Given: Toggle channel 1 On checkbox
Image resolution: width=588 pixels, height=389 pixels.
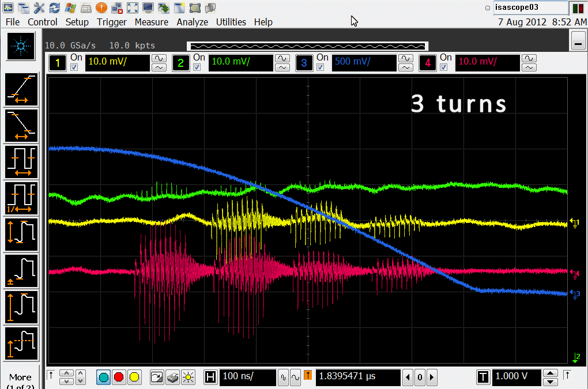Looking at the screenshot, I should point(74,67).
